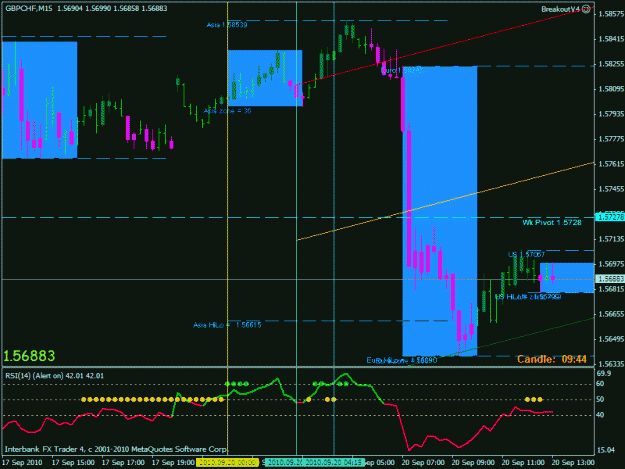
Task: Click the 69.9 value on RSI scale
Action: (x=604, y=373)
